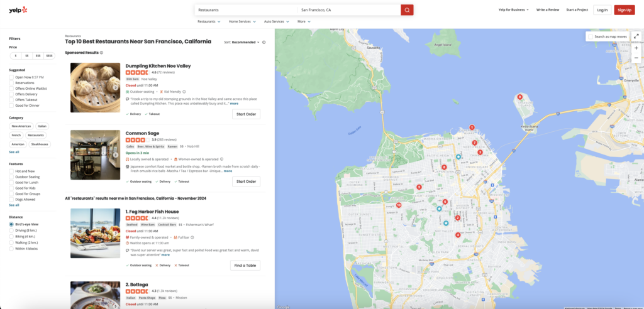The height and width of the screenshot is (309, 644).
Task: Zoom out on the map
Action: tap(636, 58)
